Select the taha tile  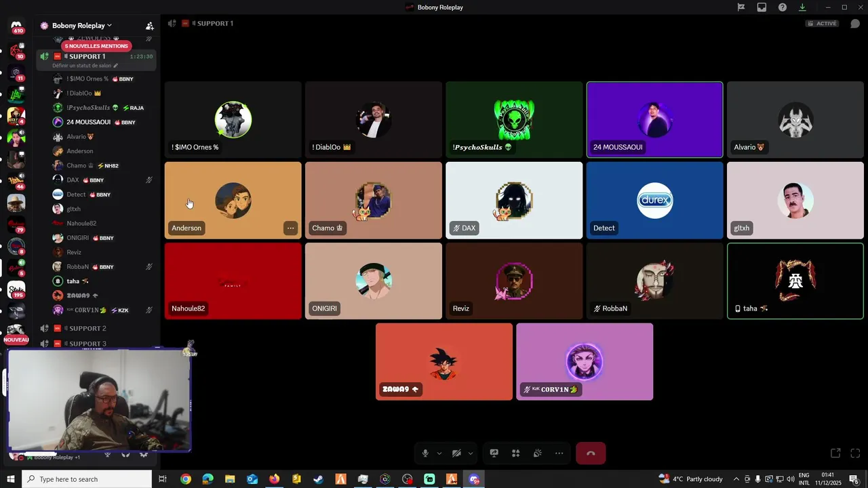[795, 281]
